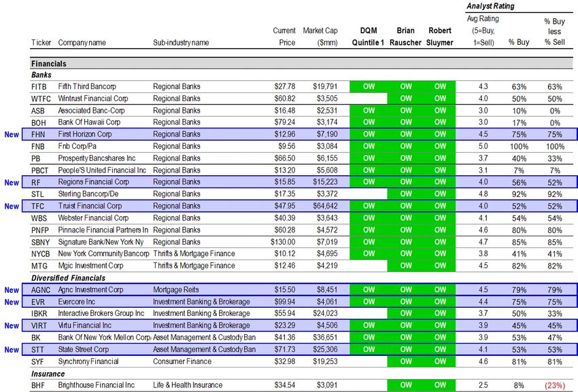The width and height of the screenshot is (578, 392).
Task: Select Sterling Bancorp/De company name
Action: (88, 194)
